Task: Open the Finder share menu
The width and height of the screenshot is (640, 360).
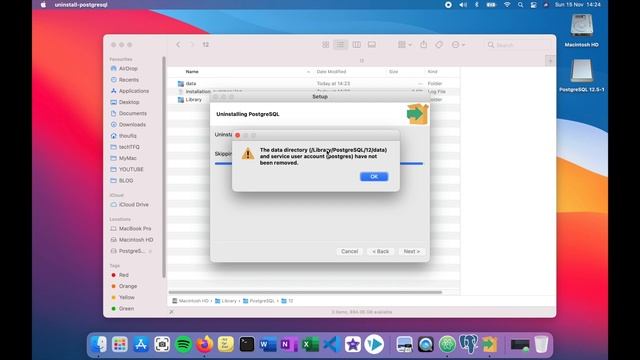Action: pyautogui.click(x=424, y=44)
